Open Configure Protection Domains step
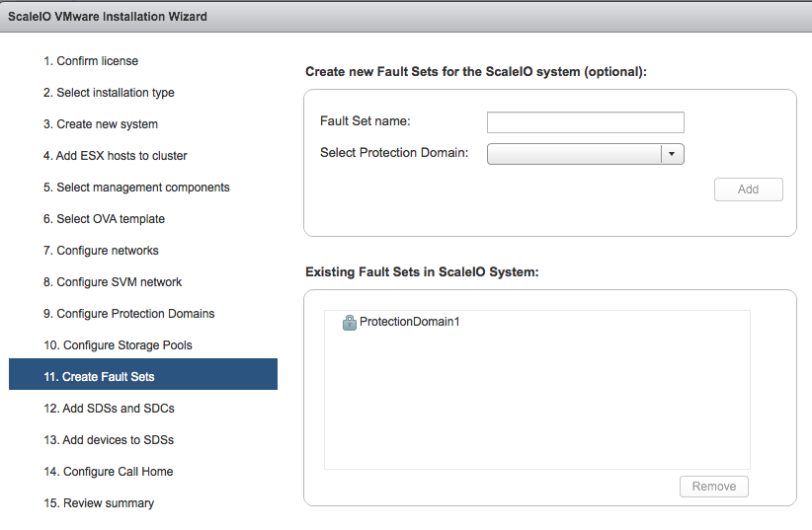This screenshot has height=530, width=812. tap(128, 314)
